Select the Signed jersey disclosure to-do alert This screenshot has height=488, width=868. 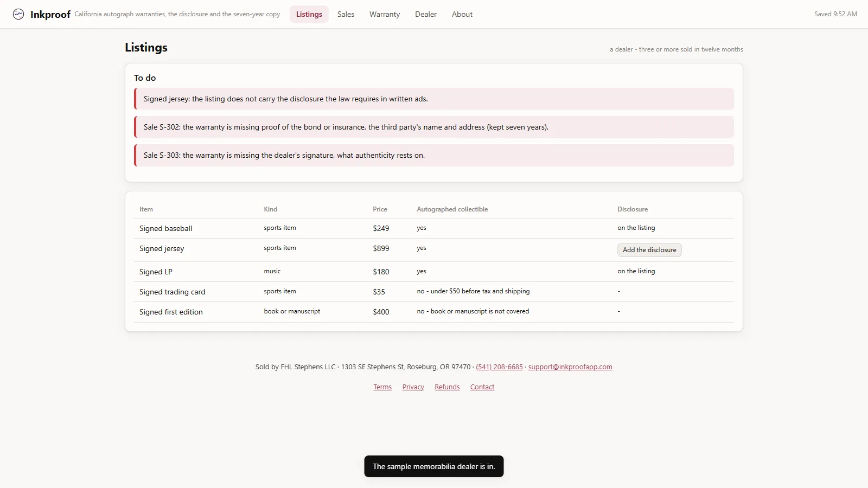tap(434, 99)
